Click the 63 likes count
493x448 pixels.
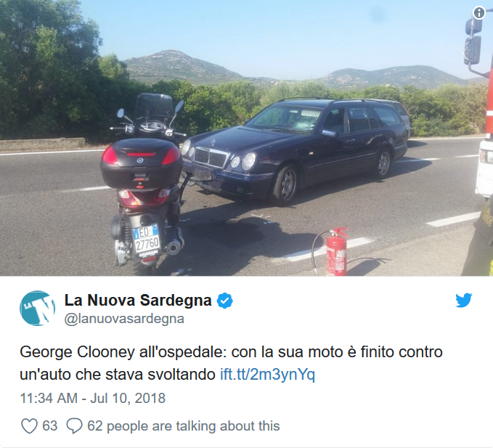pyautogui.click(x=49, y=426)
